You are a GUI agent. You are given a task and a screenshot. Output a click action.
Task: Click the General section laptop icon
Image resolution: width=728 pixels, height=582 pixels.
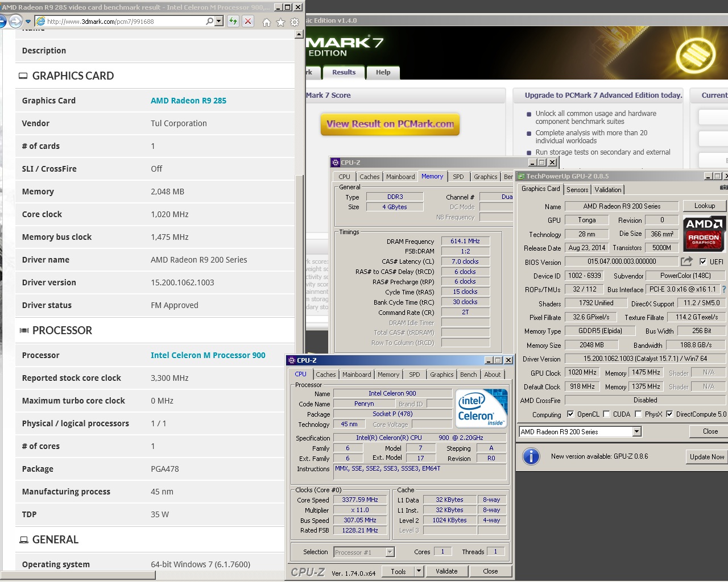click(x=23, y=539)
